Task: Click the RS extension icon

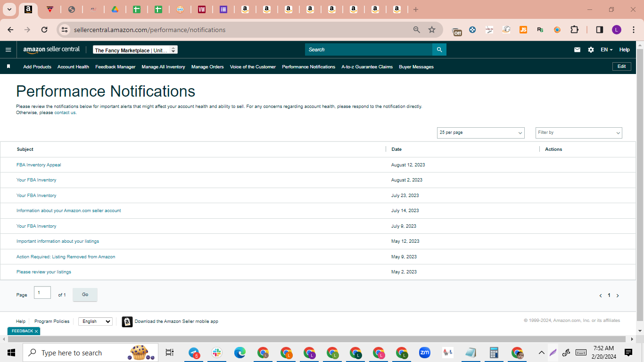Action: (540, 30)
